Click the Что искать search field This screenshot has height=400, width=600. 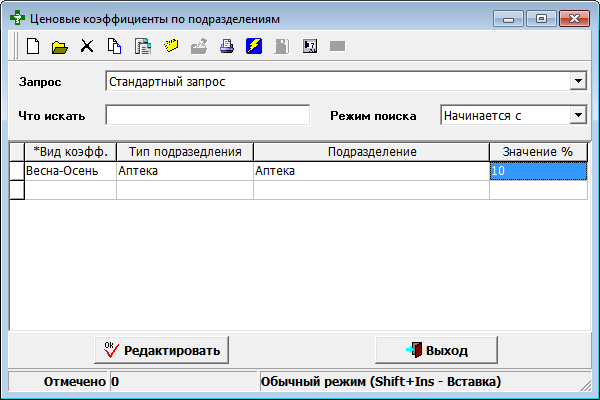tap(207, 115)
